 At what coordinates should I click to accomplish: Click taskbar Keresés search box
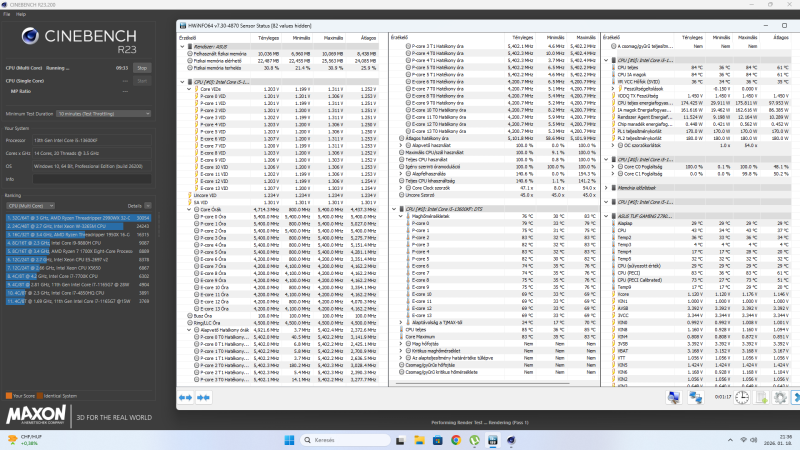[345, 440]
